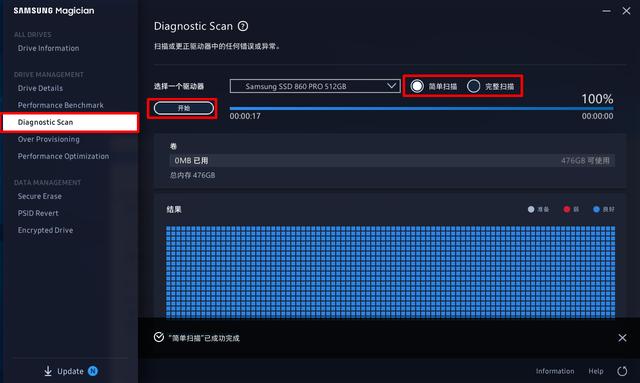Dismiss the scan completed notification bar
Screen dimensions: 640x383
tap(622, 338)
